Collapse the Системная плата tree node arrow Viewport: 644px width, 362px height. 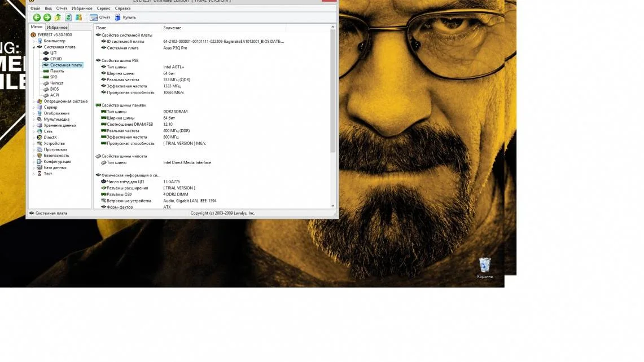coord(34,47)
